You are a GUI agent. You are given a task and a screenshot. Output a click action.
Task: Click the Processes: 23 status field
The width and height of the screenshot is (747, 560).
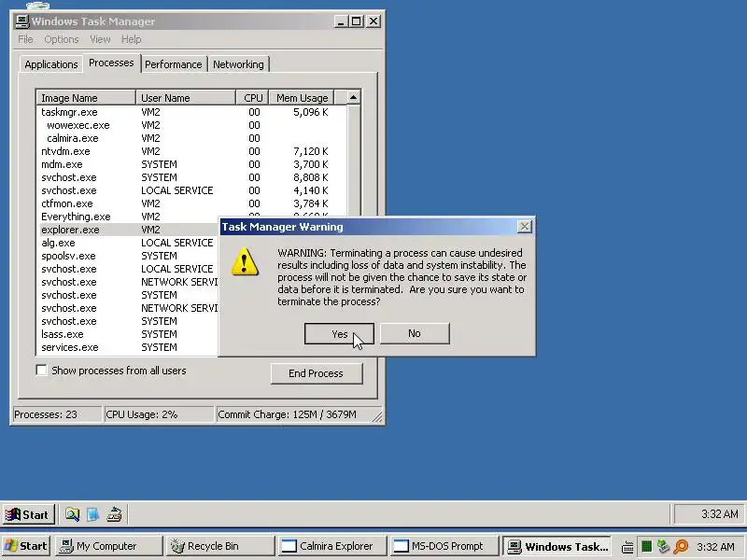pos(57,414)
